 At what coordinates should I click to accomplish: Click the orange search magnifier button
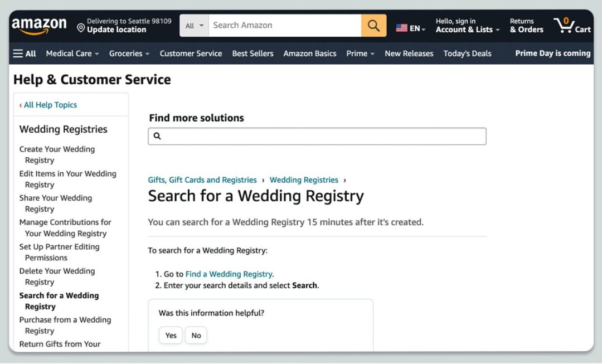click(373, 26)
